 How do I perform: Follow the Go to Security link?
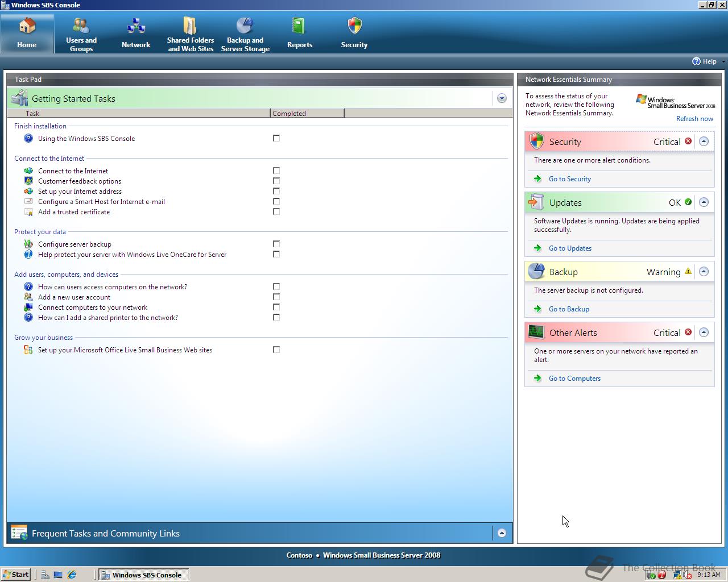coord(569,179)
